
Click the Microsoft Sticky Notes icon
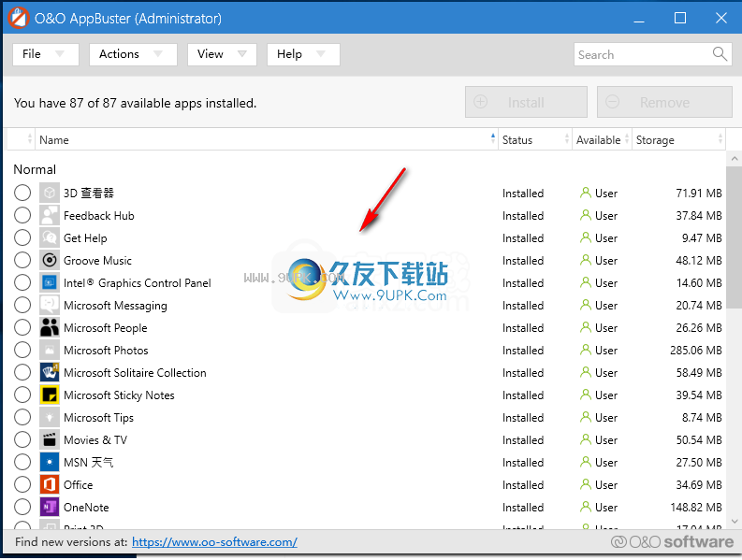50,395
